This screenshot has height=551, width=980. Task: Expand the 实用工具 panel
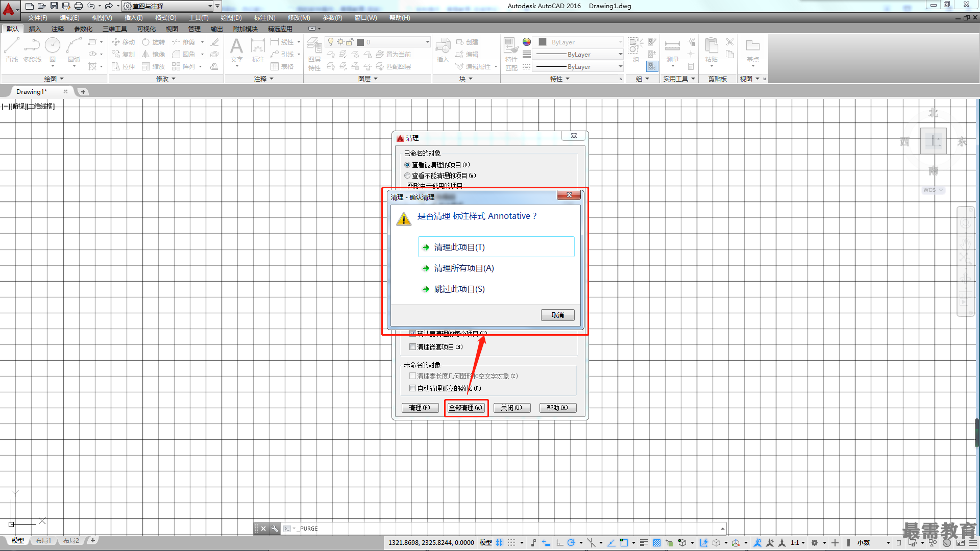coord(679,79)
